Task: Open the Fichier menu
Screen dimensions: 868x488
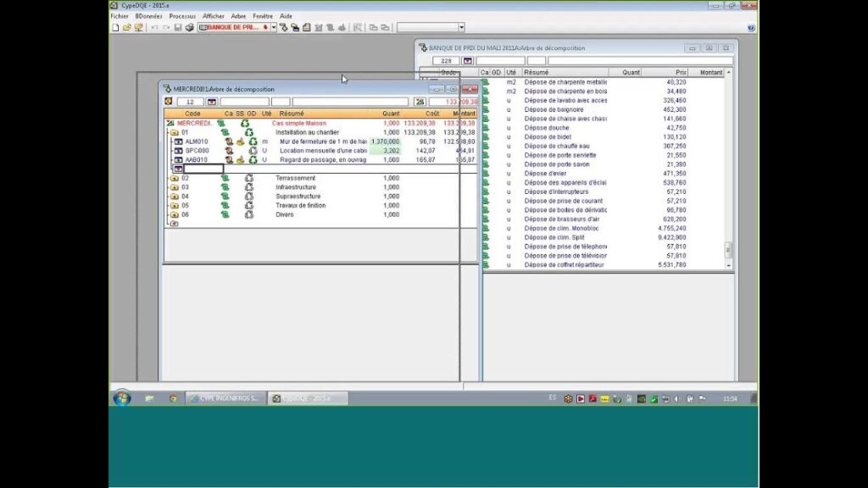Action: (120, 16)
